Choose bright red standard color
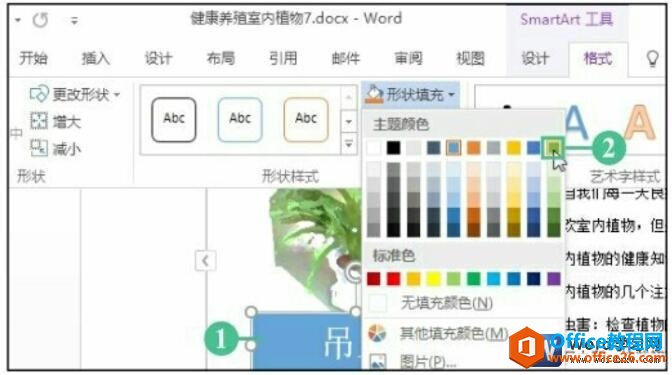 click(393, 279)
